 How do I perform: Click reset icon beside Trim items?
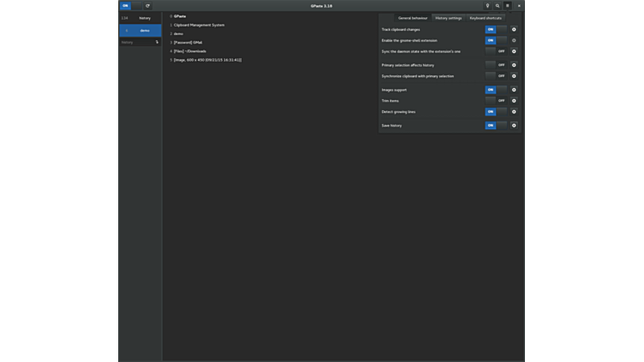coord(514,101)
